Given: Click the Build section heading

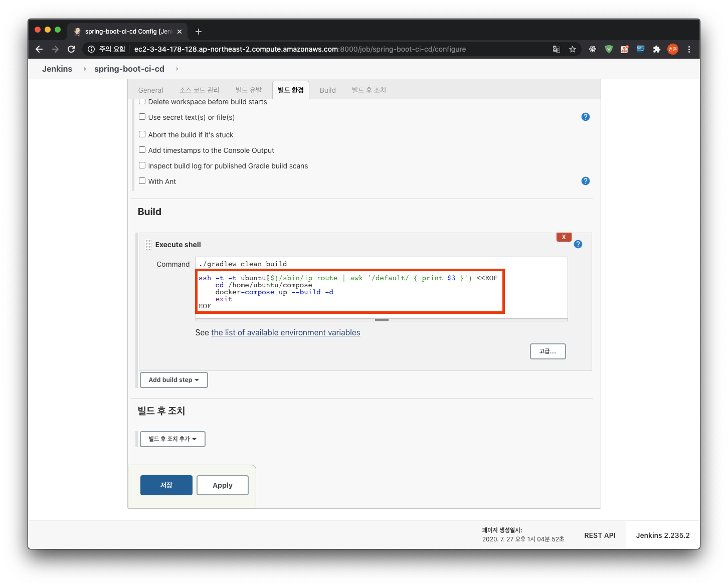Looking at the screenshot, I should [149, 212].
